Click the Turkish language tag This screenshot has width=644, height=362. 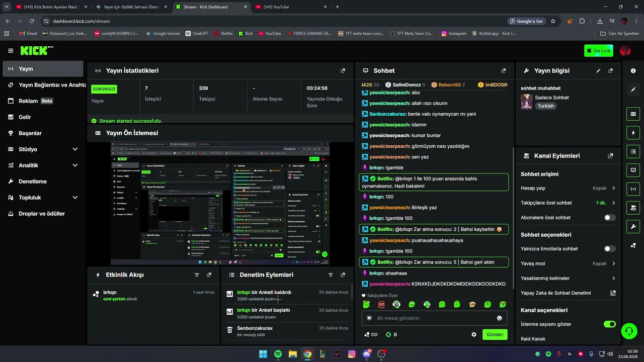(x=545, y=106)
